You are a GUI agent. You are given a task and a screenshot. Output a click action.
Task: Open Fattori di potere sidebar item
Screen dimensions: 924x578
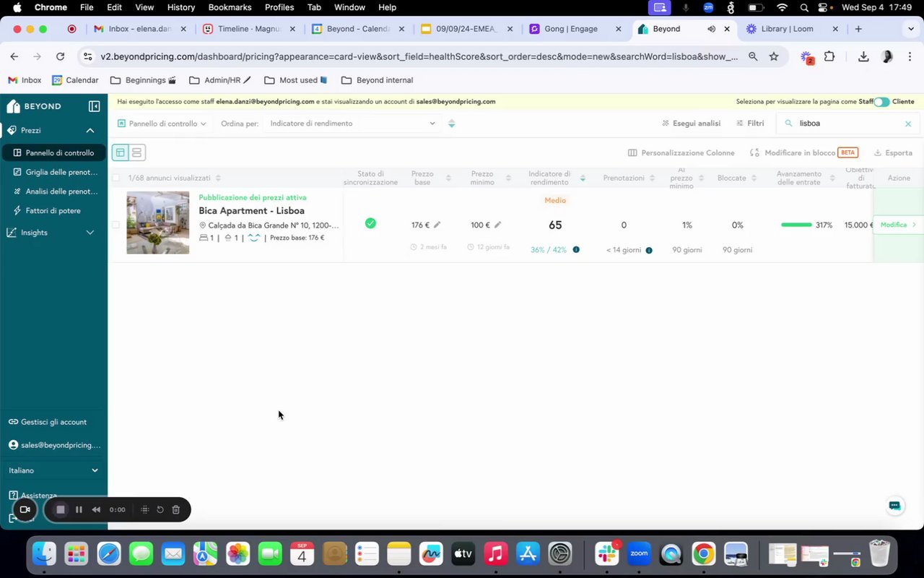pos(54,211)
